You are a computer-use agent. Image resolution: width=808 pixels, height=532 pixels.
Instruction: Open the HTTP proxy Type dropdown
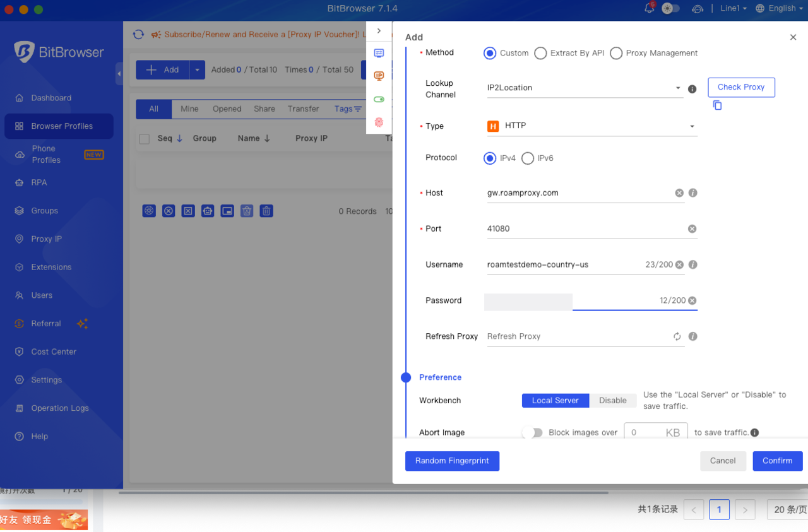(591, 126)
